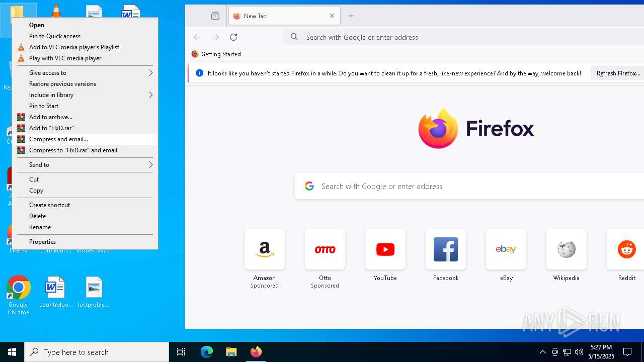The height and width of the screenshot is (362, 644).
Task: Expand Include in library submenu
Action: (x=85, y=95)
